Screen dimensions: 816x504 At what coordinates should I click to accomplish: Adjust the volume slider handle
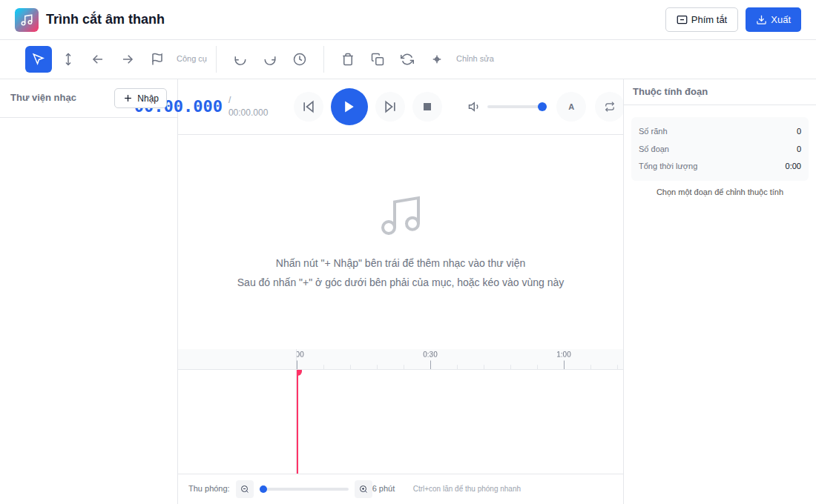(x=542, y=107)
